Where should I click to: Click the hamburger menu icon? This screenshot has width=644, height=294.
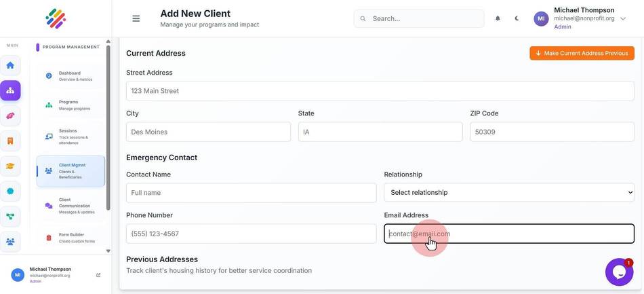pyautogui.click(x=136, y=18)
